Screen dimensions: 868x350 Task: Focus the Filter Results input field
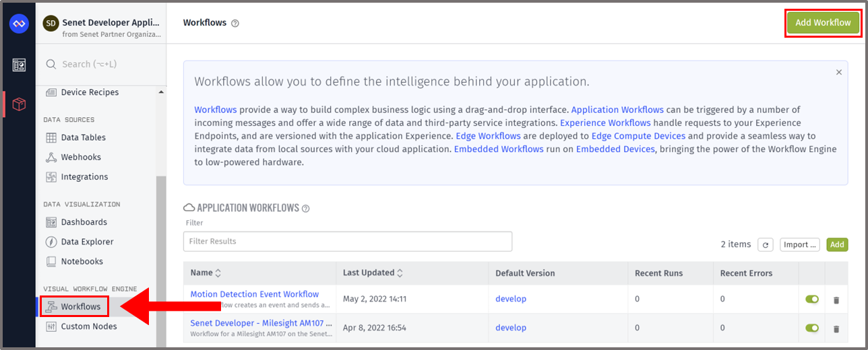(x=348, y=241)
